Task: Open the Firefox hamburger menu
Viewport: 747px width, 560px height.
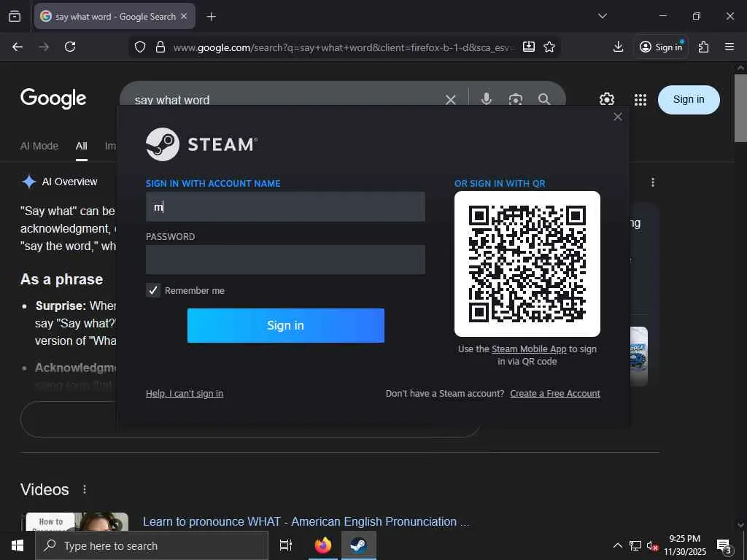Action: pos(729,47)
